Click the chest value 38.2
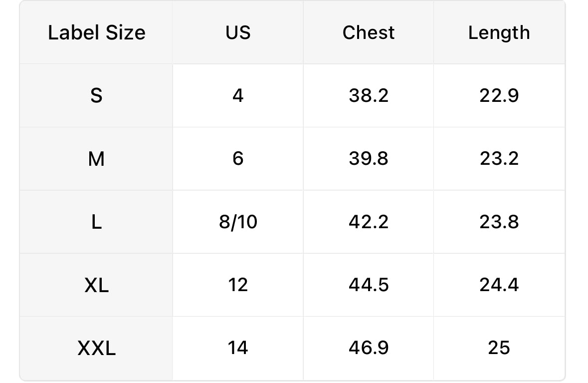588x383 pixels. [368, 95]
